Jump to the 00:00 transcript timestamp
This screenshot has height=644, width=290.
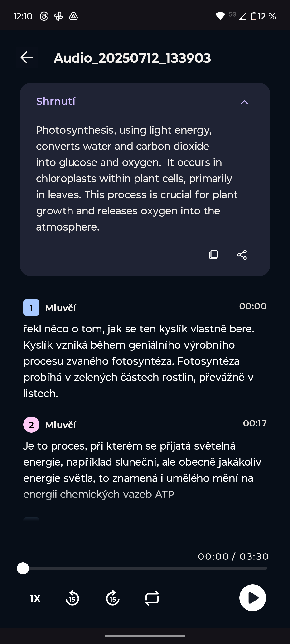253,306
